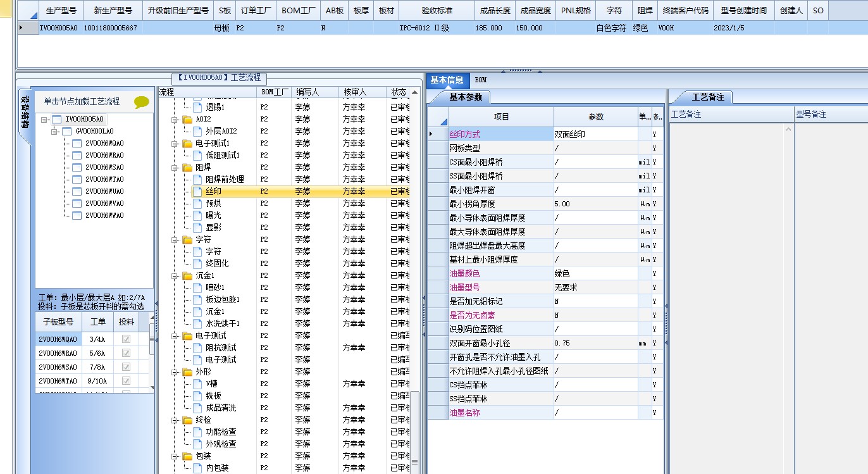Click the document icon beside 退锡1
The image size is (868, 474).
click(x=197, y=108)
